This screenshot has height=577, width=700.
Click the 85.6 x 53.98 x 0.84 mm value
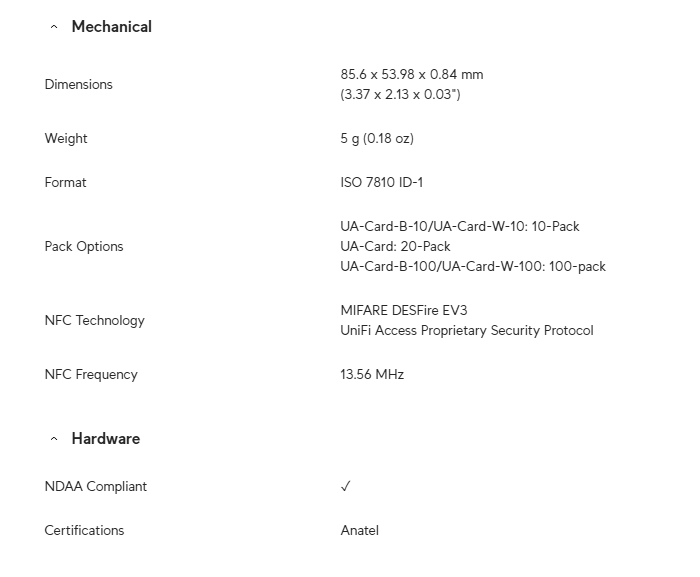412,74
